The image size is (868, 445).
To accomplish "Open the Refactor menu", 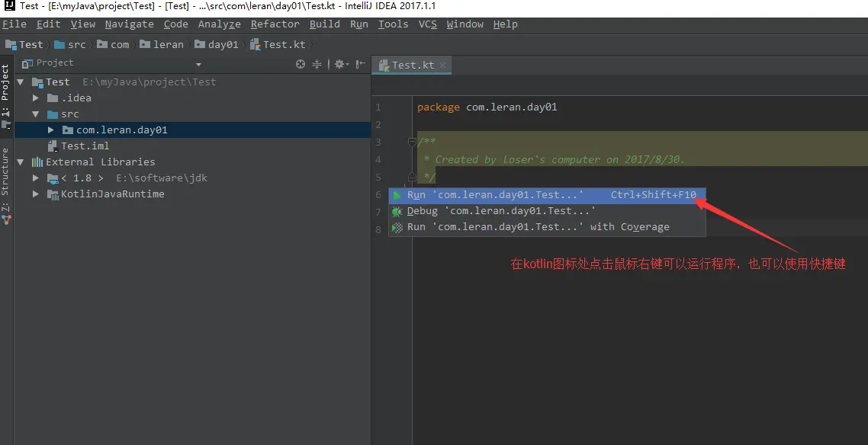I will point(275,24).
